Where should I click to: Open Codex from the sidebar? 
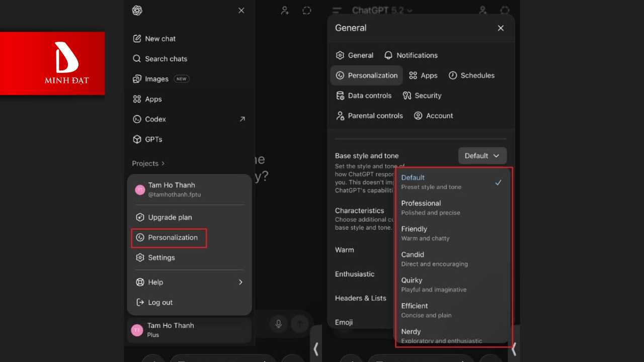pyautogui.click(x=155, y=119)
